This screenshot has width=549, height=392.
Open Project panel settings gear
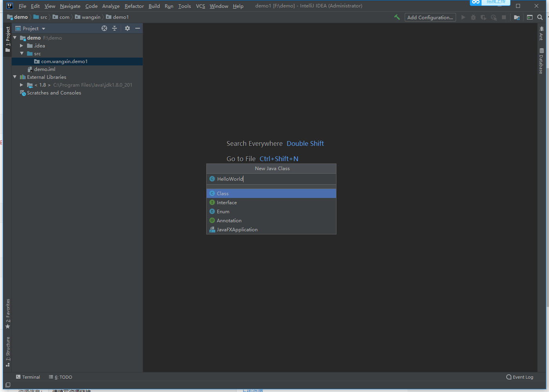[x=127, y=28]
